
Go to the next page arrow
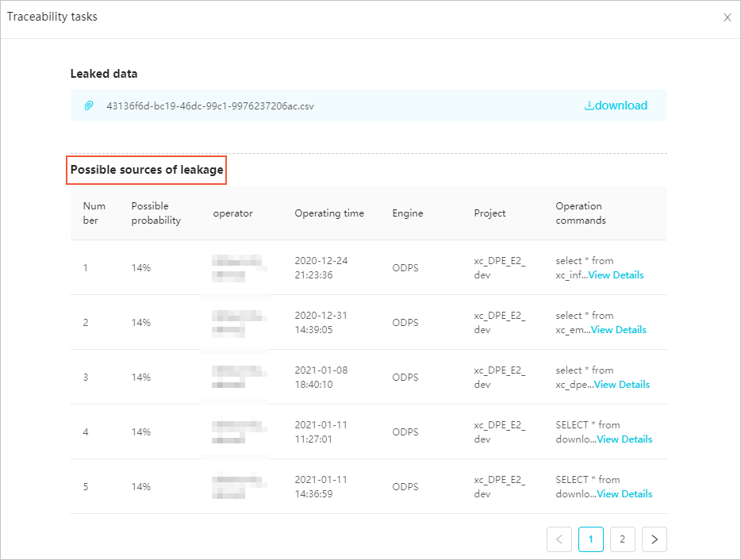tap(655, 539)
